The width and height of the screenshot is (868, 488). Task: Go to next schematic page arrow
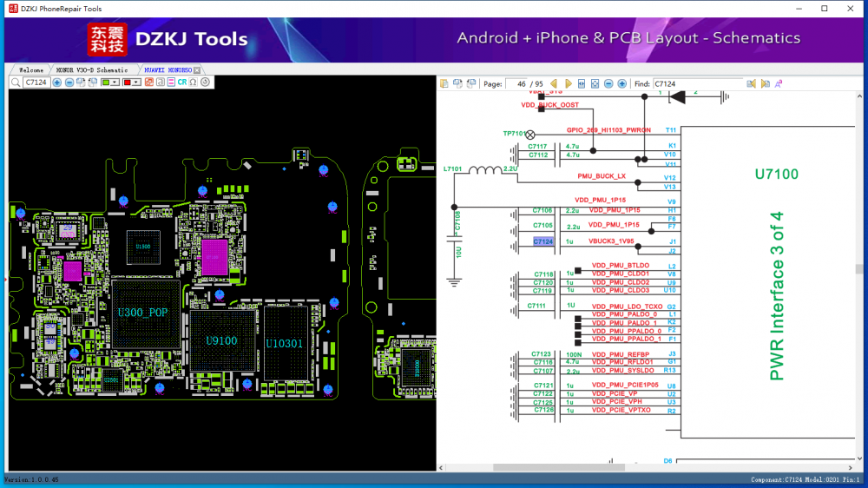point(568,83)
